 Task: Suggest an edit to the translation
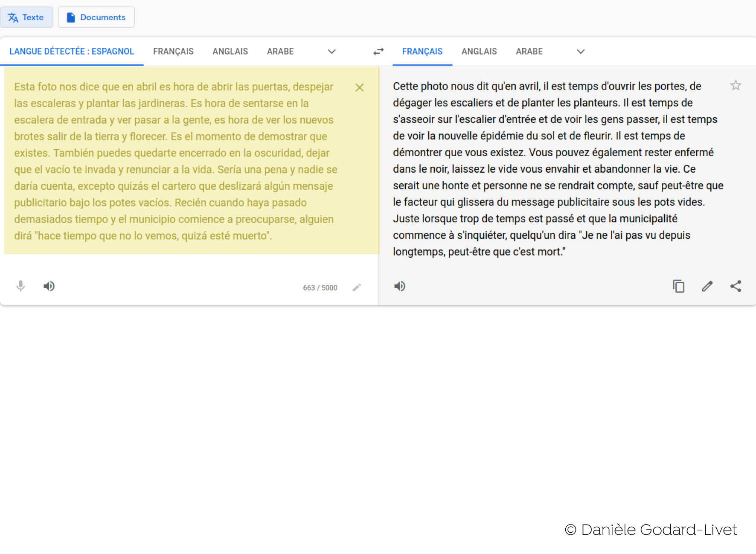pos(707,286)
